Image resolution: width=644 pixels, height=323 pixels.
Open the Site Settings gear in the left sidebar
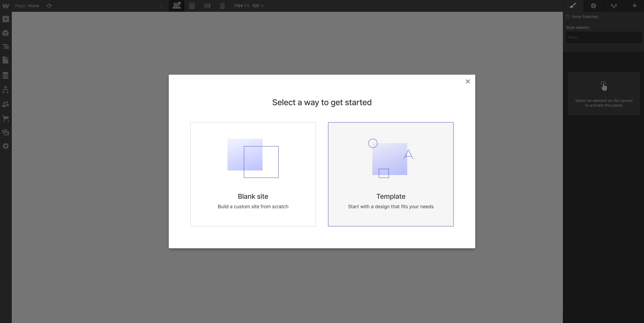[x=6, y=146]
